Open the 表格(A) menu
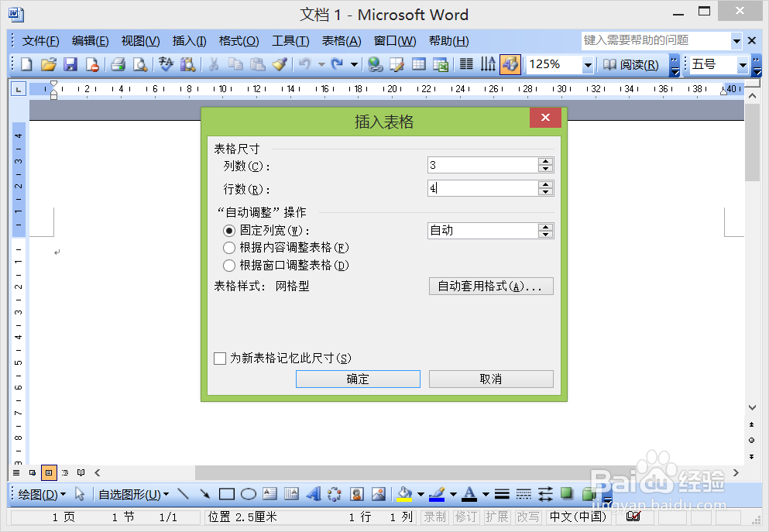 (x=342, y=41)
